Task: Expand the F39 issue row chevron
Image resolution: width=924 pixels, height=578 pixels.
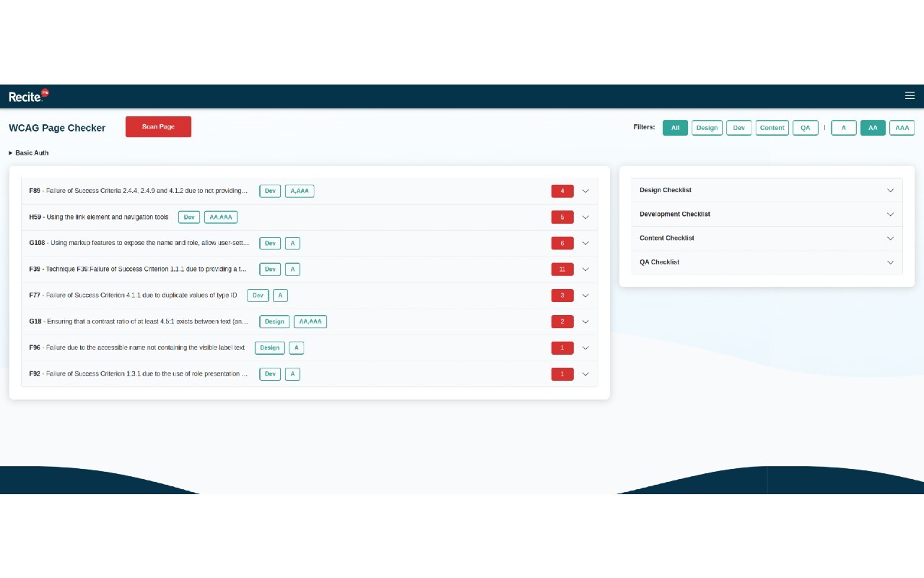Action: pos(585,269)
